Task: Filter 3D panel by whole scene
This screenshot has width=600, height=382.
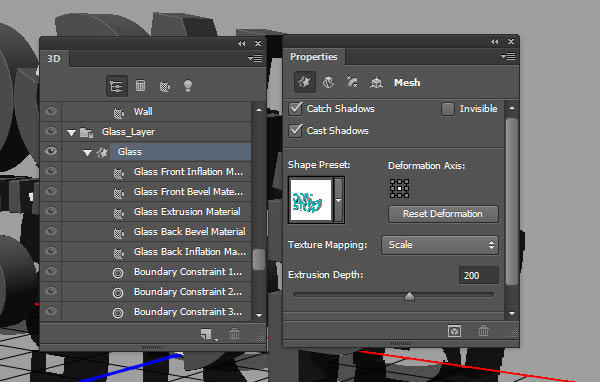Action: click(x=116, y=86)
